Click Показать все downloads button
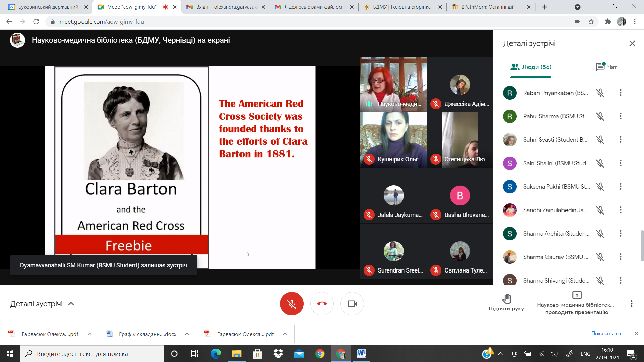This screenshot has height=362, width=644. tap(606, 334)
